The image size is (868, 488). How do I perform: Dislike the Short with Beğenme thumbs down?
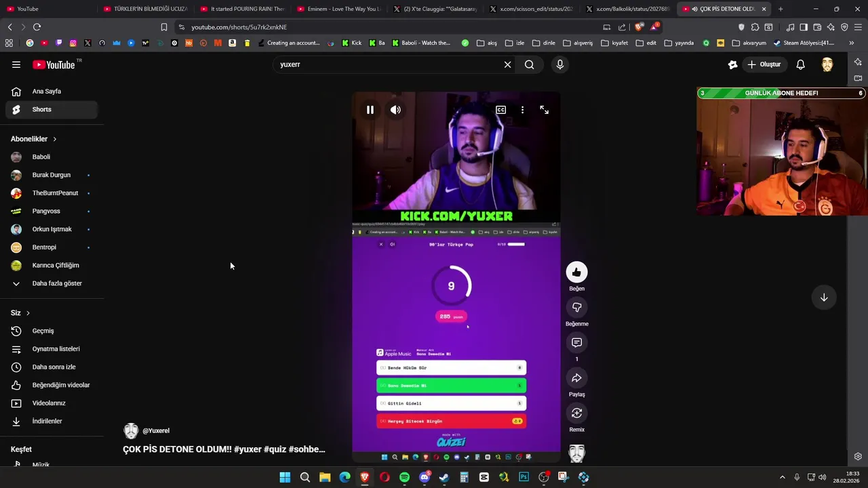pos(576,308)
